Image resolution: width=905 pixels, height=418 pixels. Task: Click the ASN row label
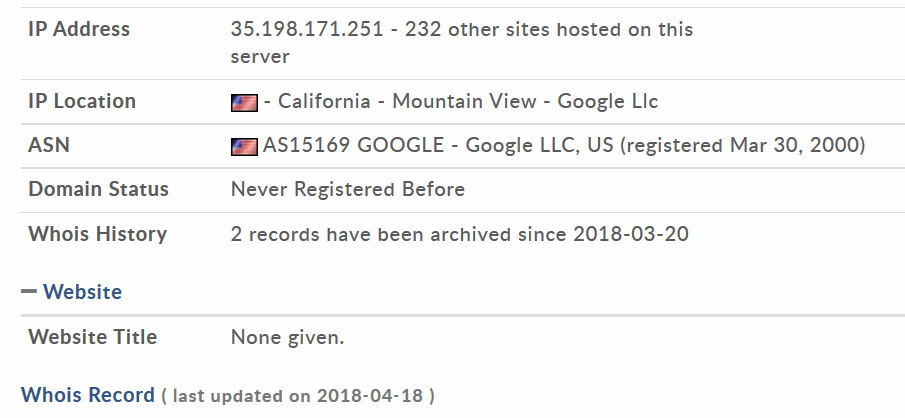pos(49,145)
